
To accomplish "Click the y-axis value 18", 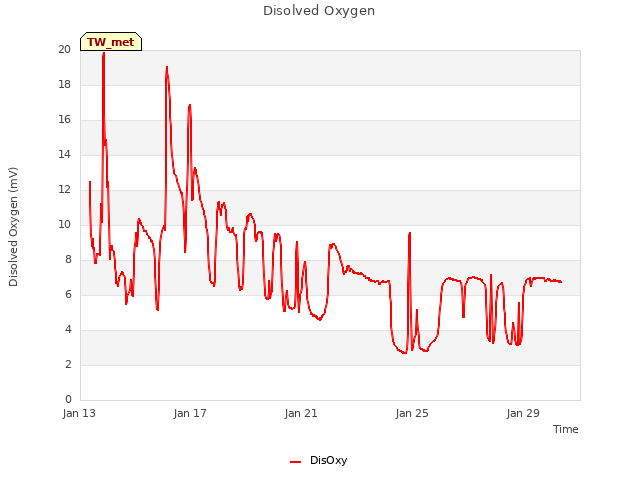I will click(x=64, y=84).
